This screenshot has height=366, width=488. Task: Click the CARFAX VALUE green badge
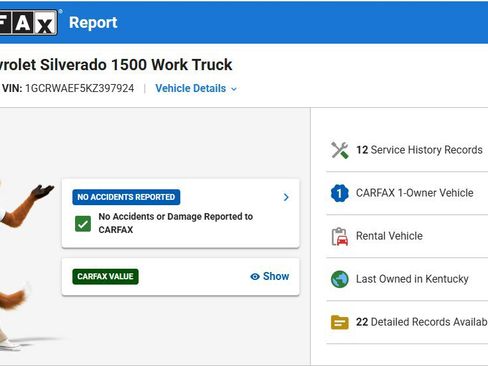pos(105,276)
